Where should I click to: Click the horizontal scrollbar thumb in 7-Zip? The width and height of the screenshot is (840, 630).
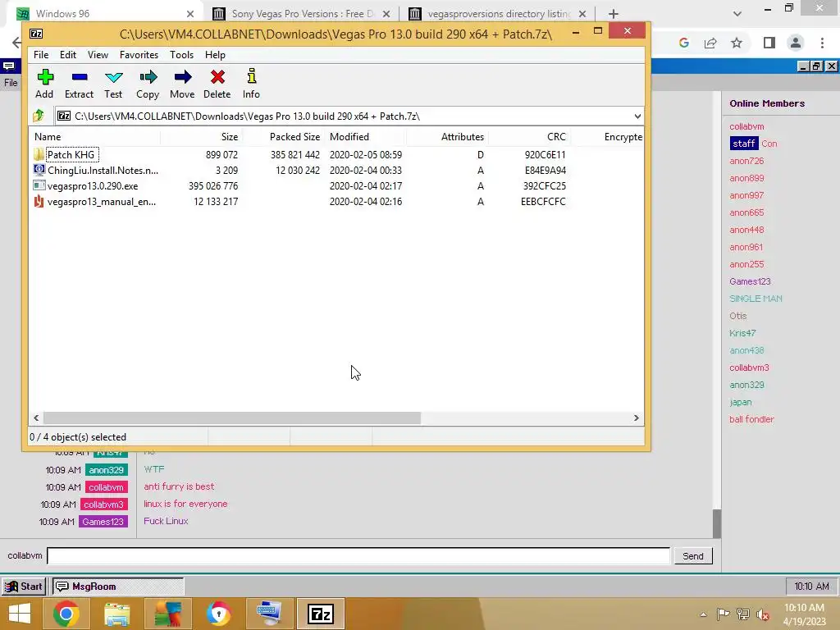click(232, 418)
